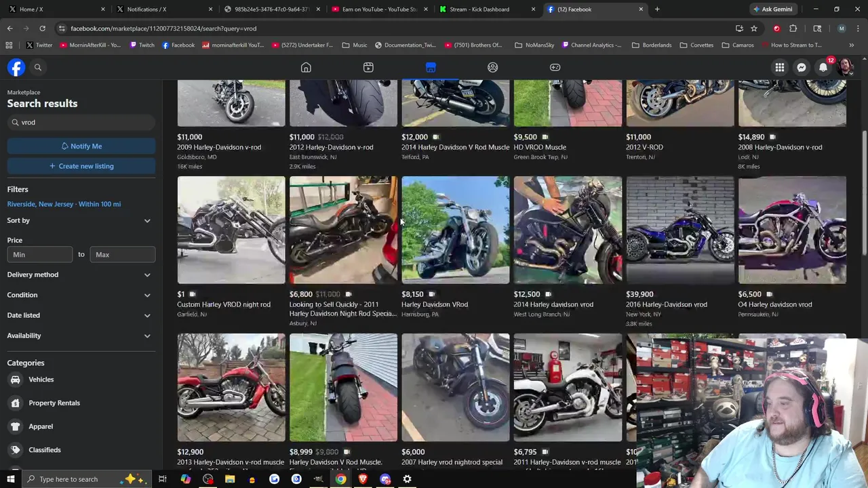This screenshot has width=868, height=488.
Task: Open the account profile picture menu
Action: tap(845, 67)
